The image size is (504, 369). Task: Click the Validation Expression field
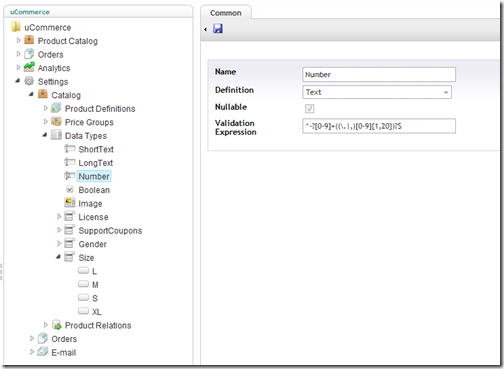(x=379, y=126)
